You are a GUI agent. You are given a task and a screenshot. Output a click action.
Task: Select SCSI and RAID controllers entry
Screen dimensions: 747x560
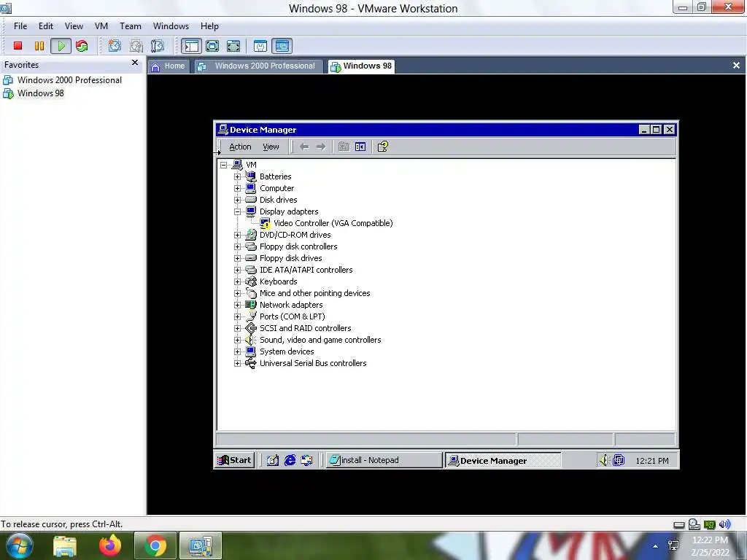pyautogui.click(x=306, y=328)
